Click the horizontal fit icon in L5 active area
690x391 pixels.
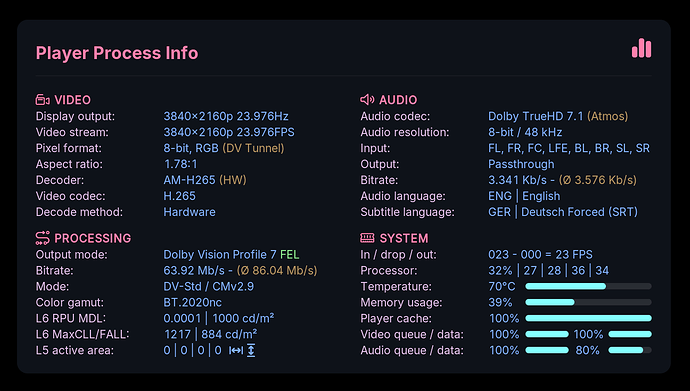coord(236,351)
